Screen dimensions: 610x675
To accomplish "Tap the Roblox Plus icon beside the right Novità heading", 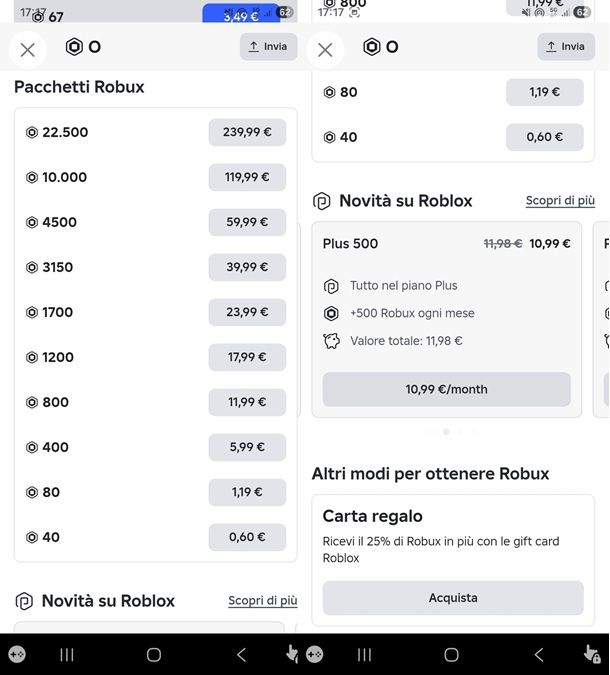I will pos(322,201).
